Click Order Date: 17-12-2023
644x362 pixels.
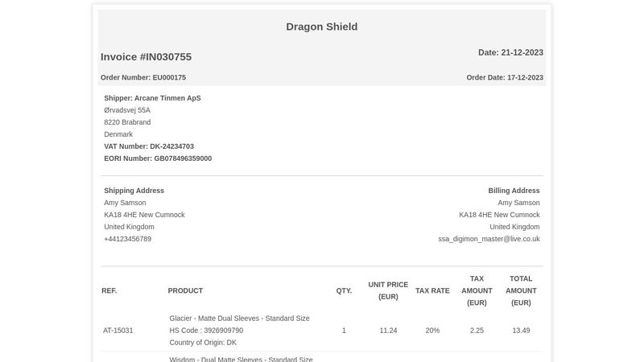click(x=505, y=77)
